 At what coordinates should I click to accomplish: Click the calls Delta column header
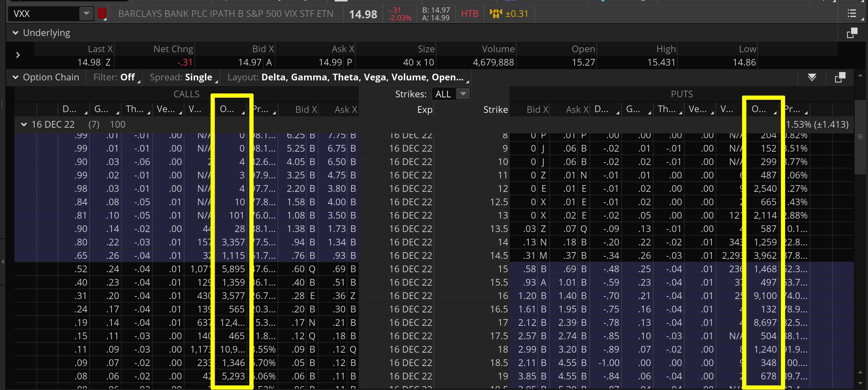click(71, 109)
